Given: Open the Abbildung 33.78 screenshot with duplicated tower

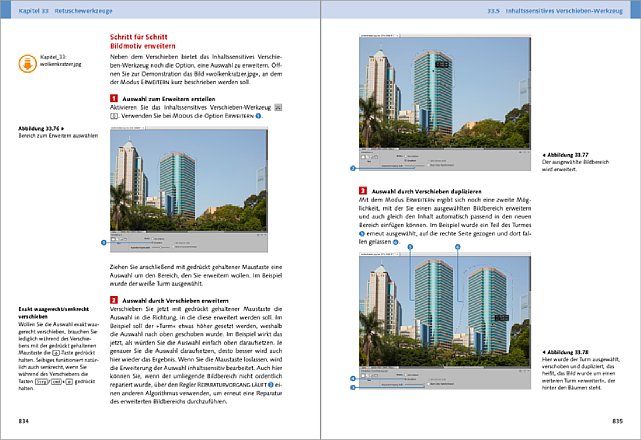Looking at the screenshot, I should (445, 321).
